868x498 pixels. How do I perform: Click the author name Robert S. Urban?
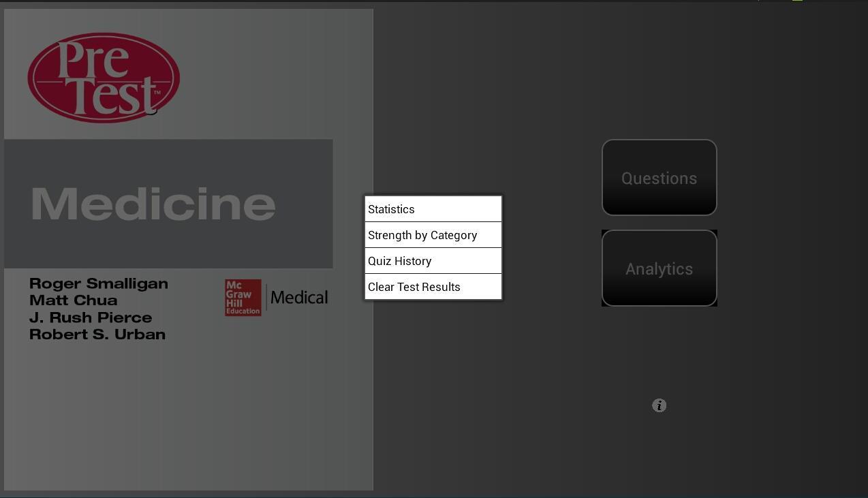(x=97, y=334)
